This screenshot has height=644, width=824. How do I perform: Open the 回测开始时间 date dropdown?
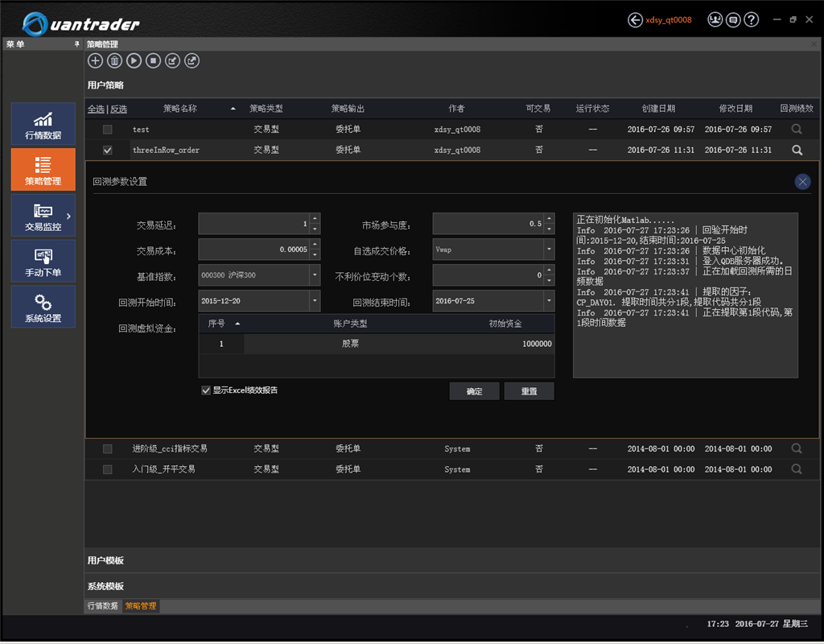[x=315, y=302]
